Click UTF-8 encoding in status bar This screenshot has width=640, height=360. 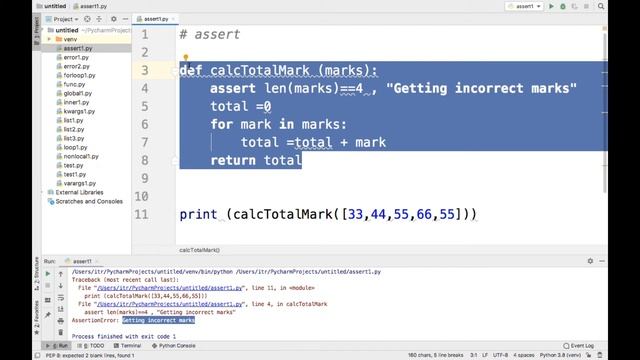(x=500, y=355)
